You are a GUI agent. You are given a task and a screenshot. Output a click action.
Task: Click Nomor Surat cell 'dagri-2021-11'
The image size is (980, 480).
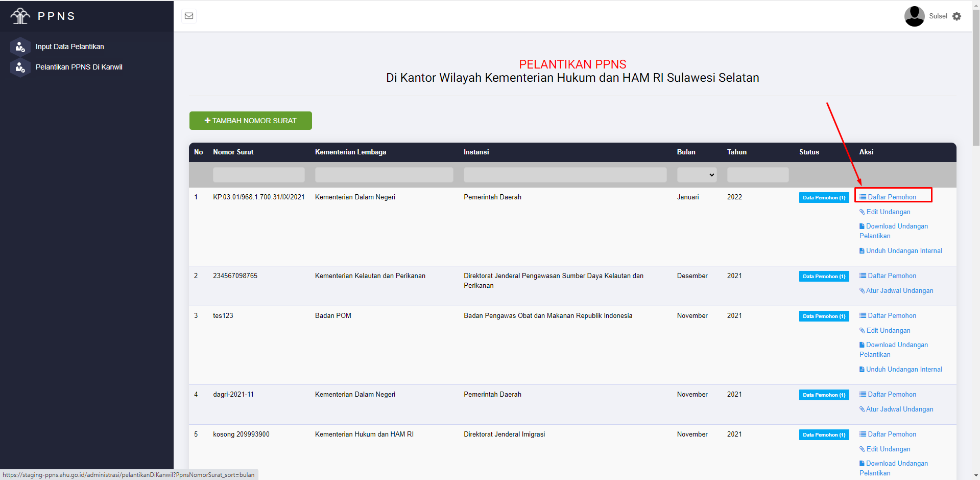233,394
